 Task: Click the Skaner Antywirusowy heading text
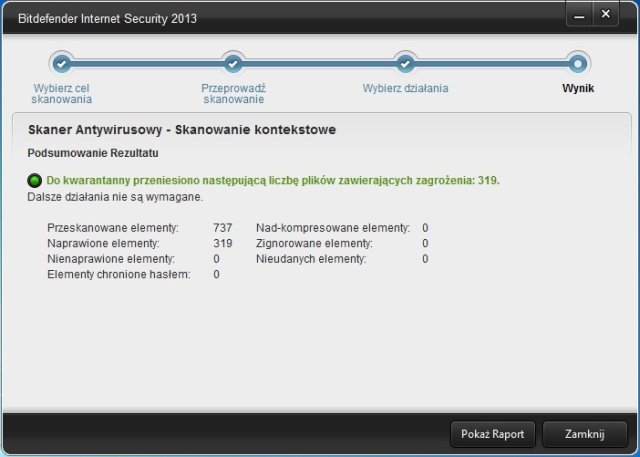(181, 130)
